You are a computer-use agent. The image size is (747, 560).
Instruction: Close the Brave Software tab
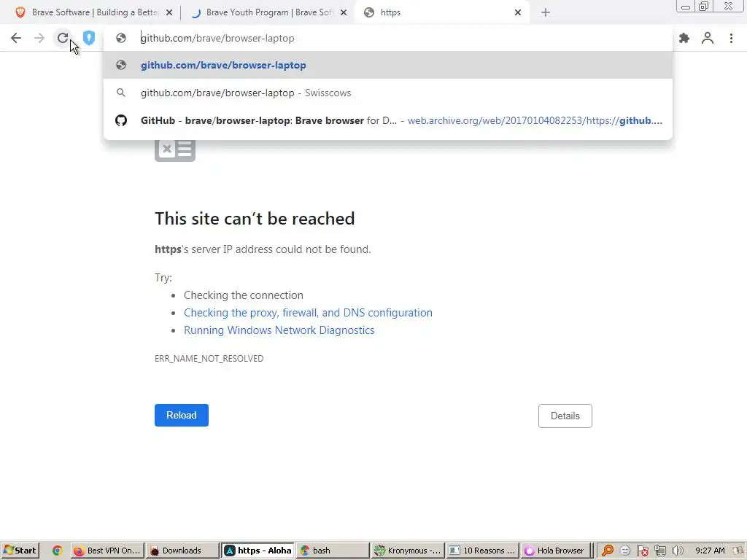(x=169, y=12)
